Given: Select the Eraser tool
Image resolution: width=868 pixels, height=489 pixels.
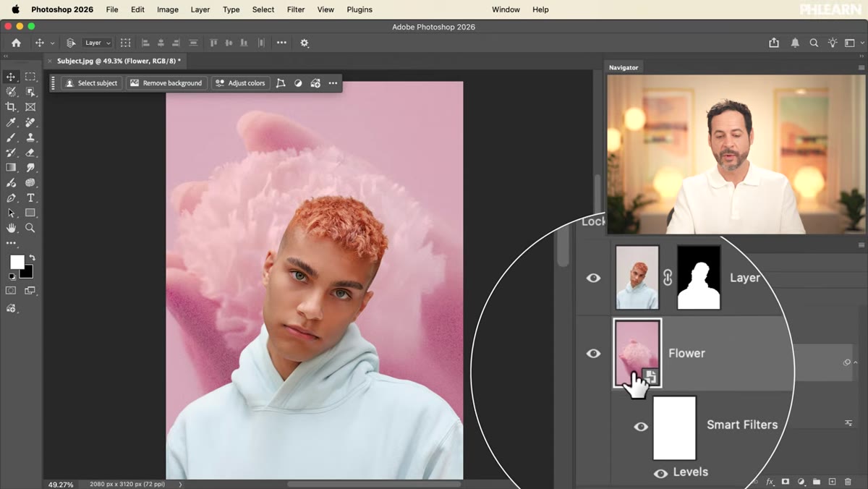Looking at the screenshot, I should click(x=30, y=153).
